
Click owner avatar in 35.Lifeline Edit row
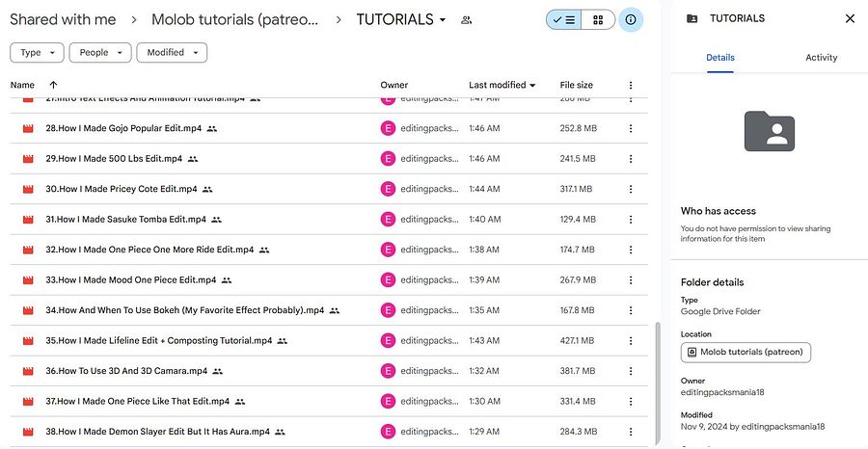pyautogui.click(x=388, y=341)
